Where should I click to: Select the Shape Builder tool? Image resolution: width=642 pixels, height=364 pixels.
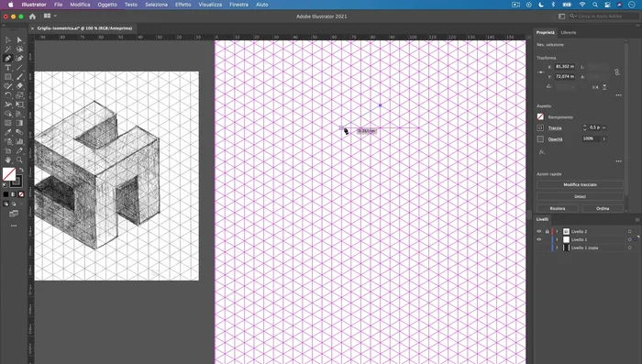tap(7, 114)
